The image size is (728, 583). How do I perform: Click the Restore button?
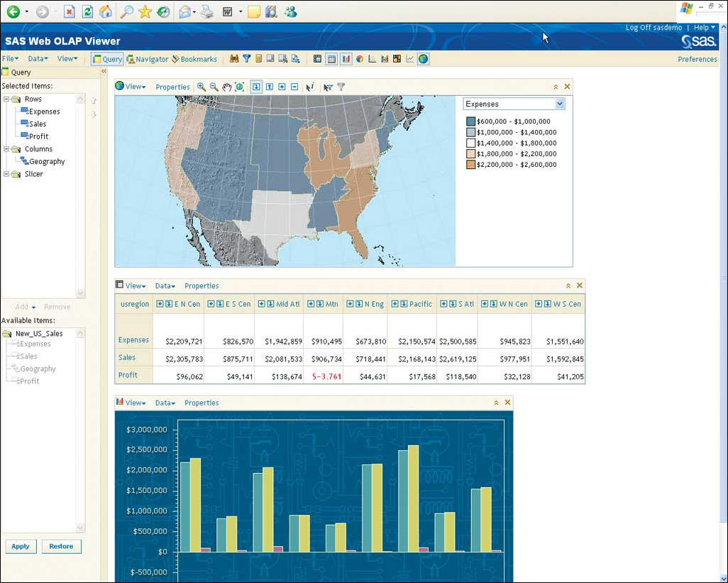[61, 546]
